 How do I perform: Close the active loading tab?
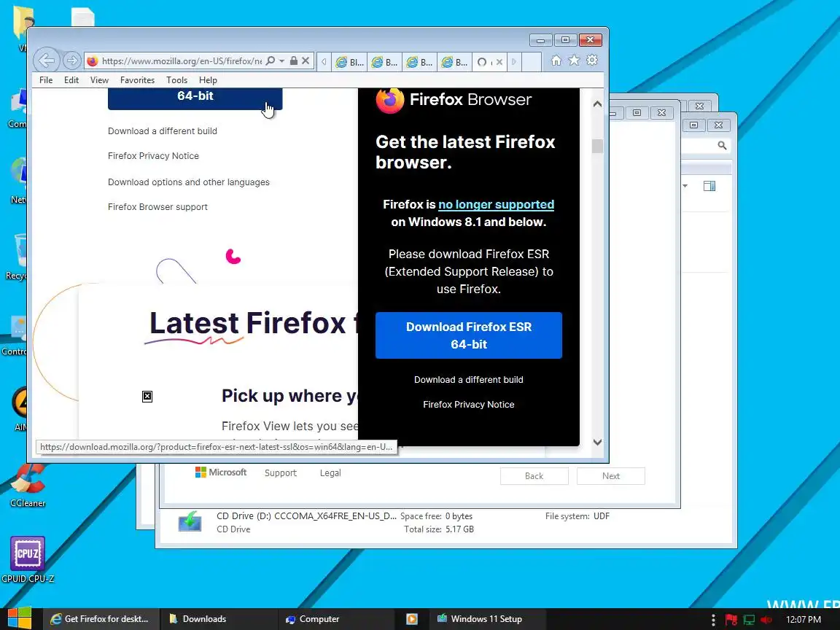(x=499, y=62)
